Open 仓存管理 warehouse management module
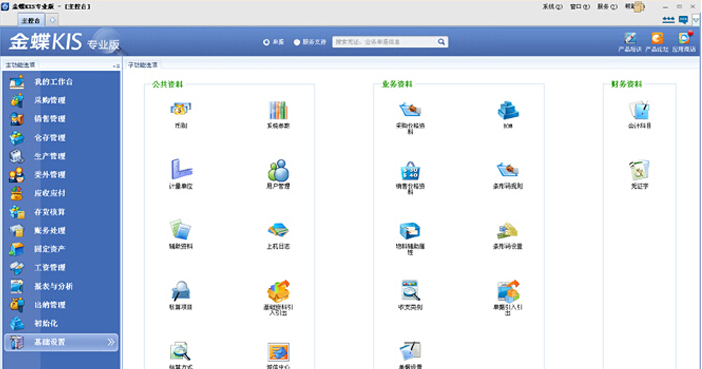 pos(62,137)
